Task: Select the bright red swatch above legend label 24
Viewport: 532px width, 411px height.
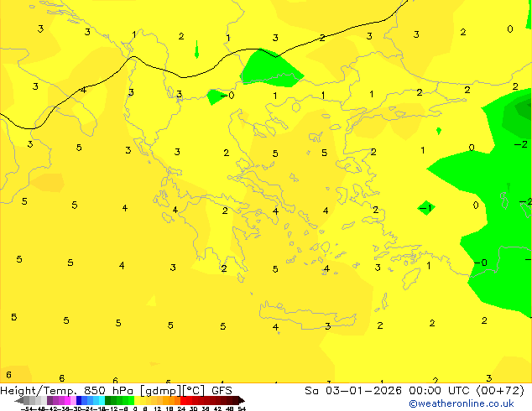Action: 183,400
